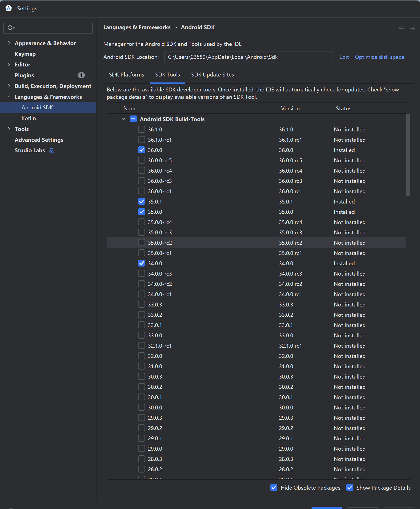Screen dimensions: 420x509
Task: Check the 28.0.3 build-tools checkbox
Action: [142, 459]
